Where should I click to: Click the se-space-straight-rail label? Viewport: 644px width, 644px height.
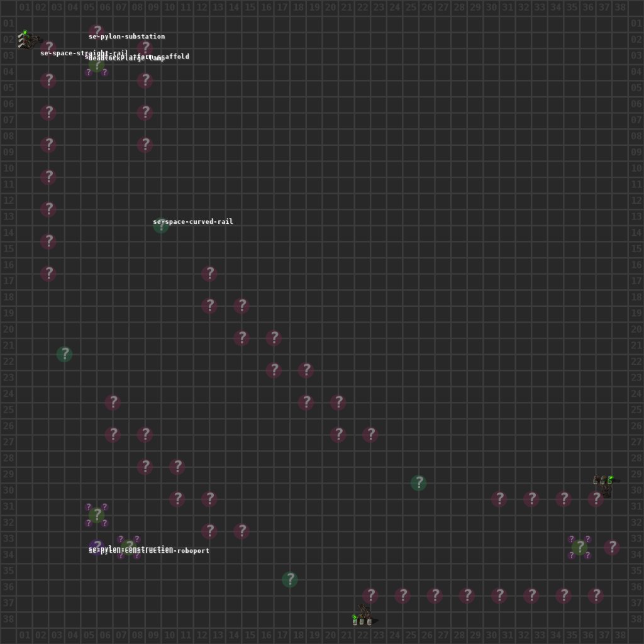coord(84,53)
